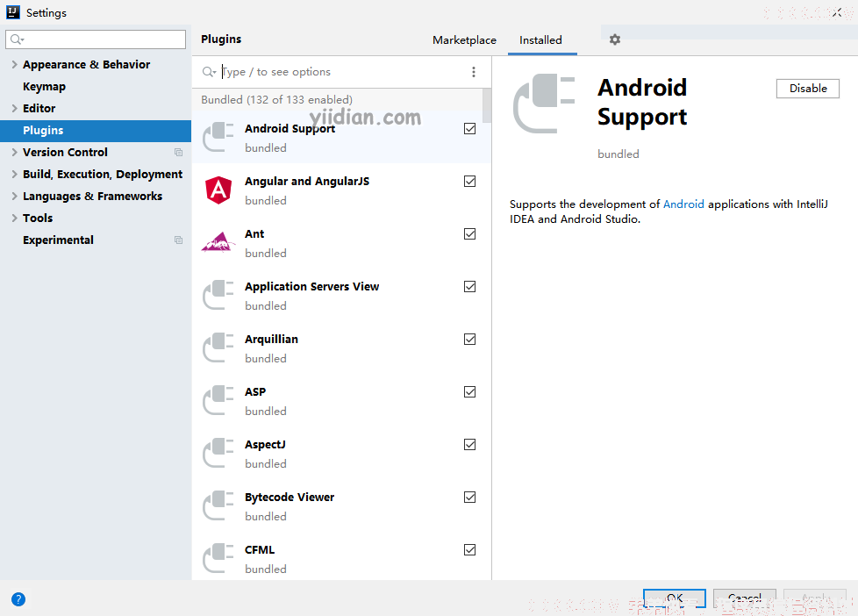Click the settings search magnifier icon
858x616 pixels.
pos(17,39)
